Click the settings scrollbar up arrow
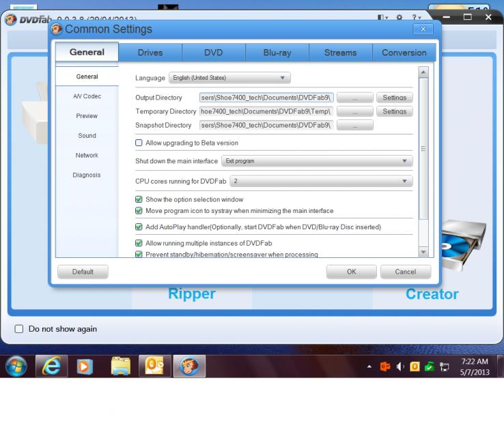The width and height of the screenshot is (504, 430). click(x=423, y=72)
